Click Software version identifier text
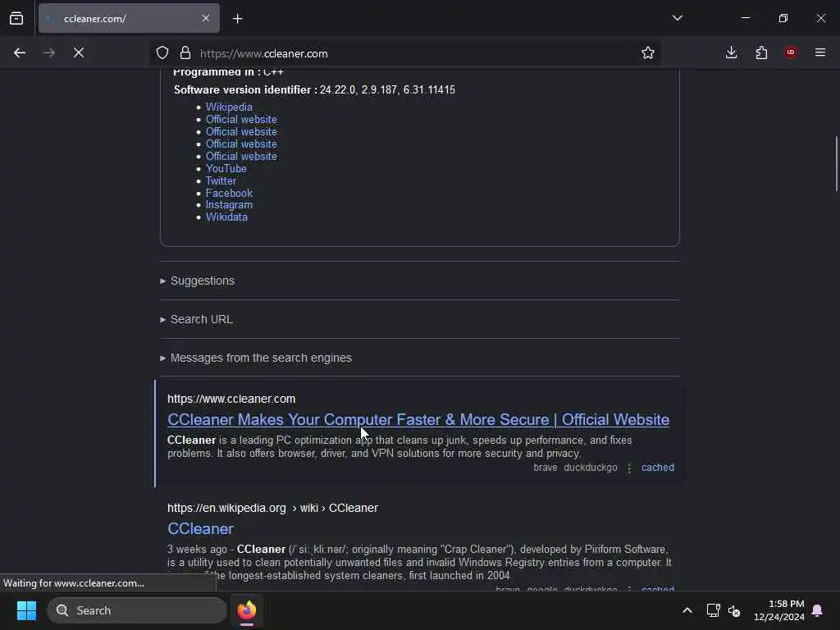840x630 pixels. click(x=314, y=90)
